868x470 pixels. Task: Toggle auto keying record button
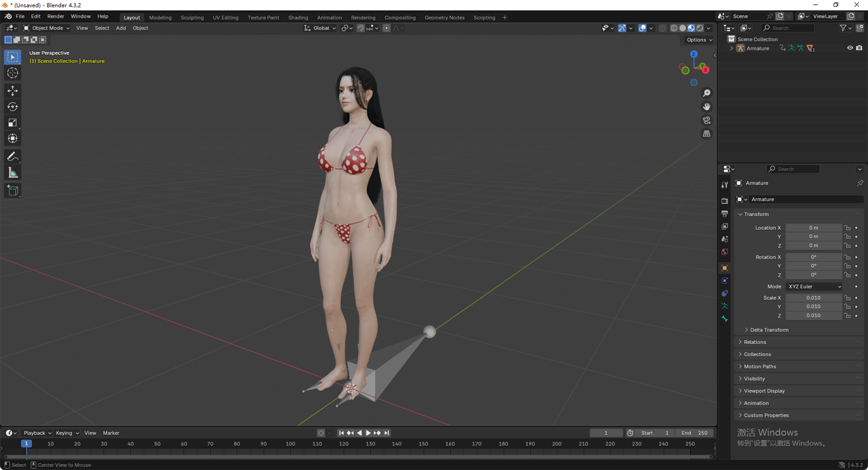[x=321, y=433]
